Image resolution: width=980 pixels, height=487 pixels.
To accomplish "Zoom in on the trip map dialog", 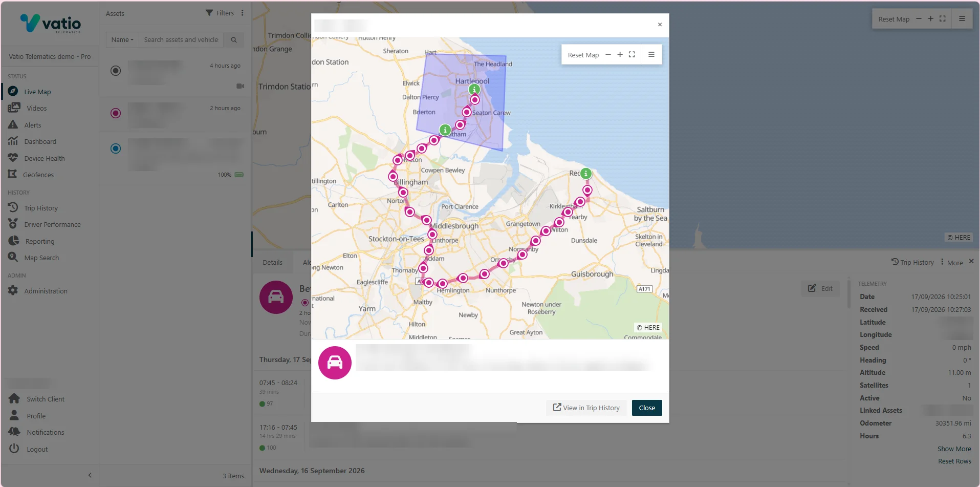I will 620,55.
